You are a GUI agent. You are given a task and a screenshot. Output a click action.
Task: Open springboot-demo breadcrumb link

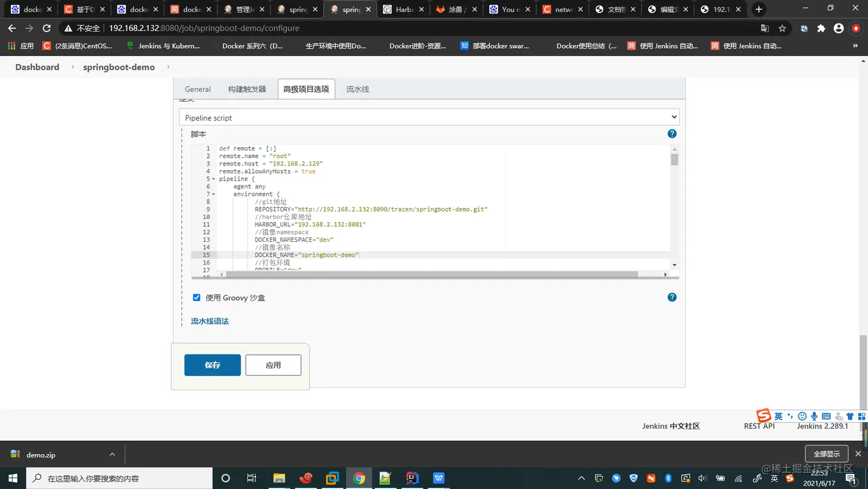[119, 67]
